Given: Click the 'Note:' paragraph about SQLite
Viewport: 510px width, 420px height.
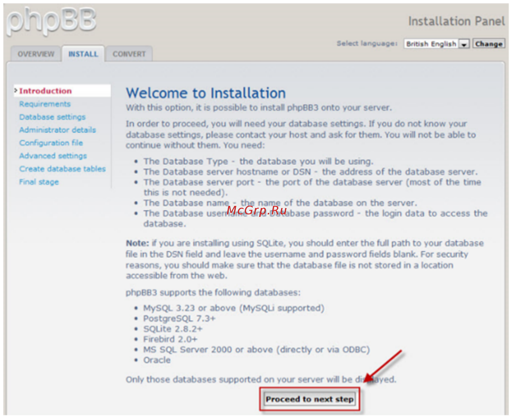Looking at the screenshot, I should [304, 259].
